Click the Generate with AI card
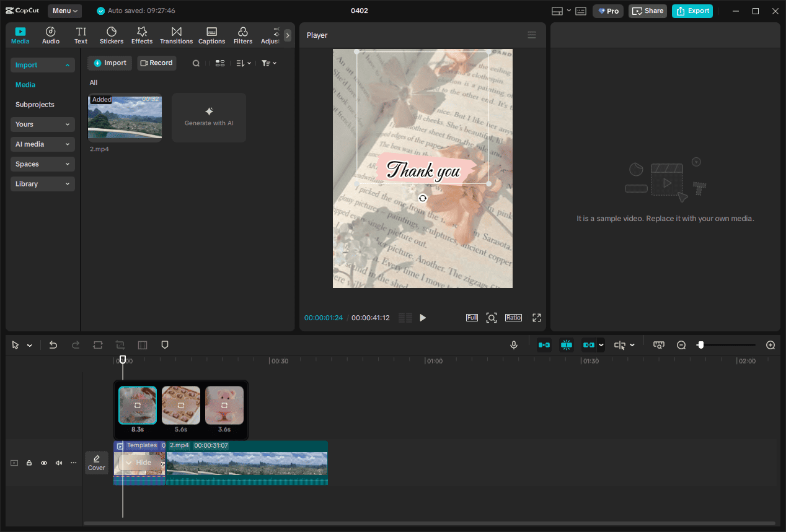Image resolution: width=786 pixels, height=532 pixels. click(208, 117)
